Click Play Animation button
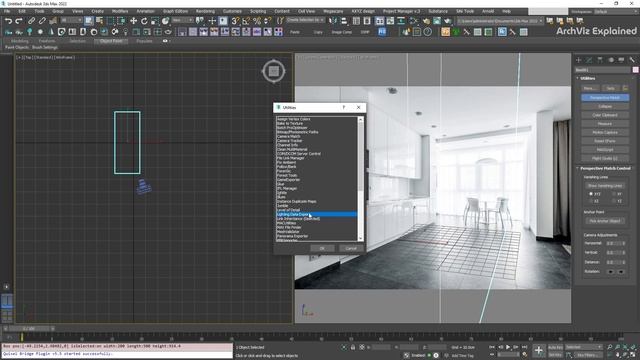640x360 pixels. 508,347
